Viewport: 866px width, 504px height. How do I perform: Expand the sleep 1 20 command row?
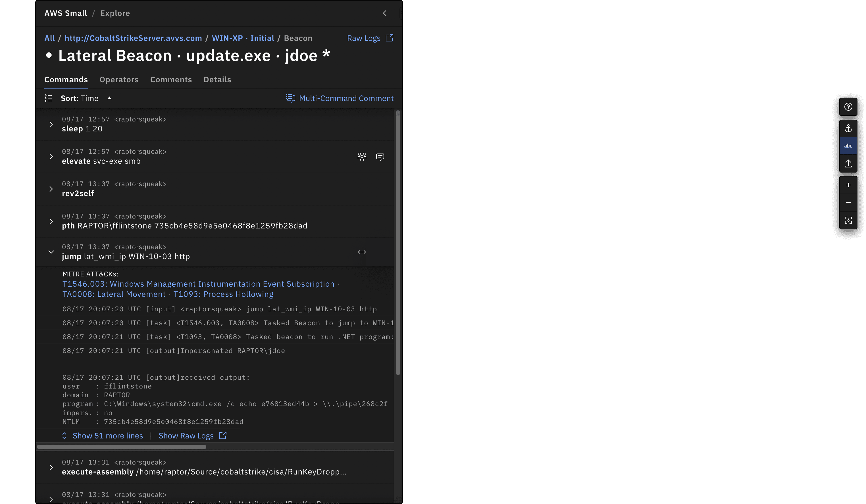tap(51, 124)
